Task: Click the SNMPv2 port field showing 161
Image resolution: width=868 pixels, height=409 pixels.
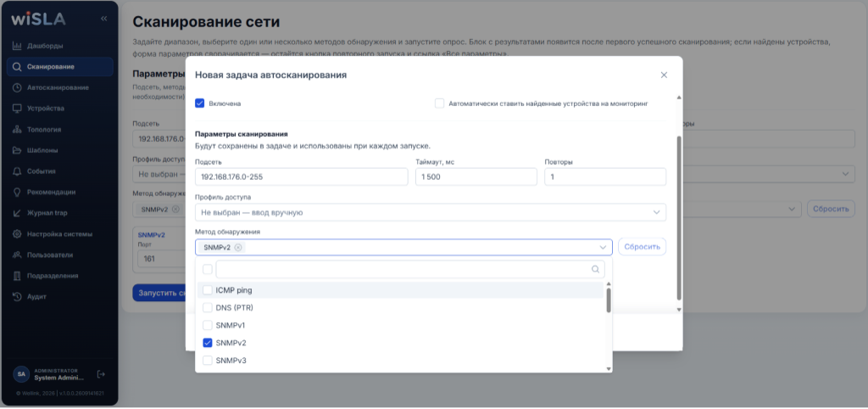Action: click(160, 258)
